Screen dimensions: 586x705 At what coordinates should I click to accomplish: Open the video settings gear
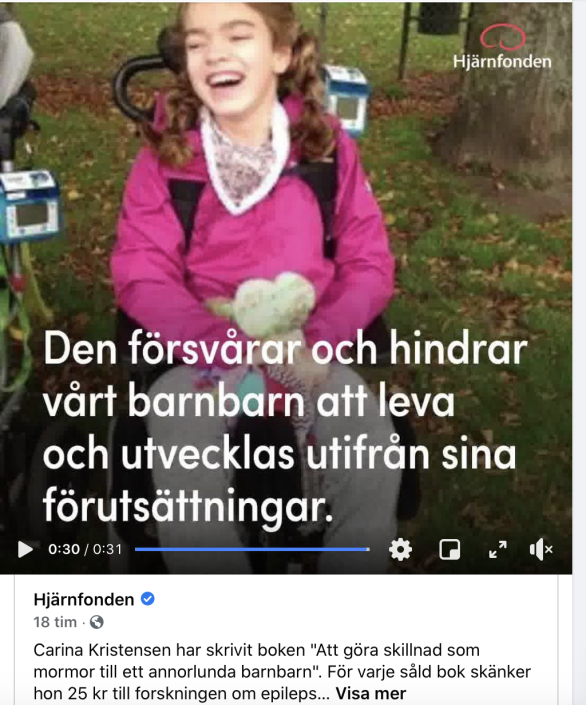pyautogui.click(x=400, y=549)
